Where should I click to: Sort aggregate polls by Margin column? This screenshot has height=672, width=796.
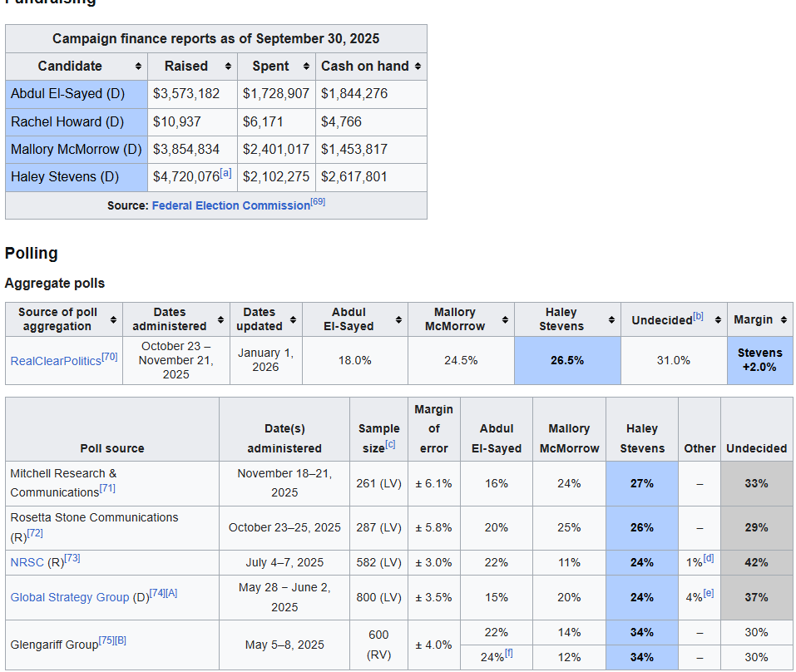[784, 319]
